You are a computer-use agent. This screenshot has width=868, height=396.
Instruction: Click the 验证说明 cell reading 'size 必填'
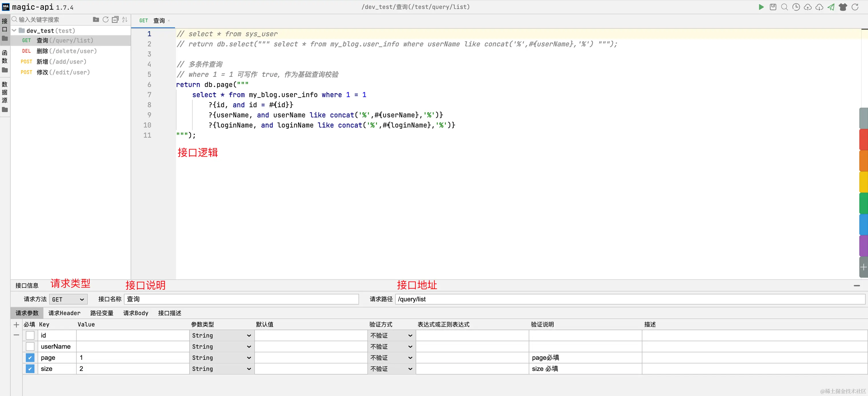tap(585, 369)
